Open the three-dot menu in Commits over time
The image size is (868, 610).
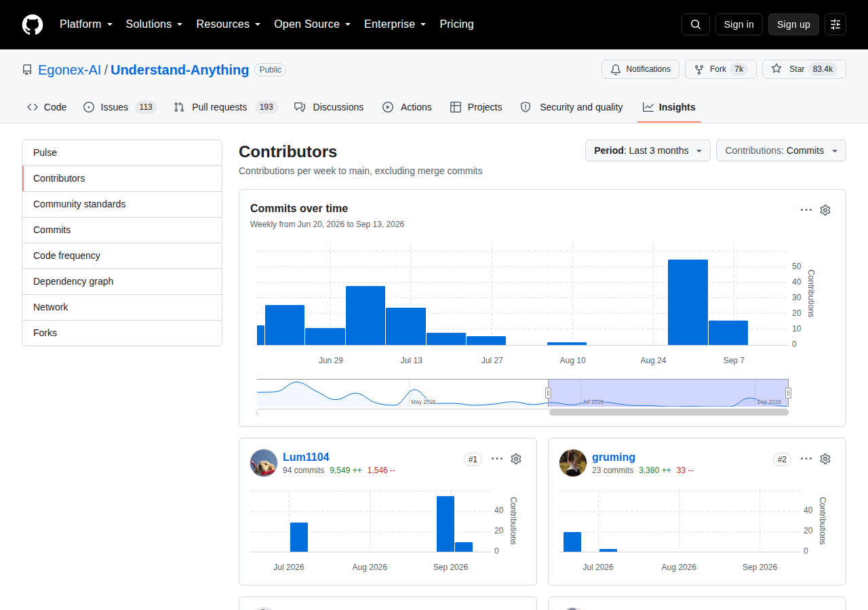point(806,210)
